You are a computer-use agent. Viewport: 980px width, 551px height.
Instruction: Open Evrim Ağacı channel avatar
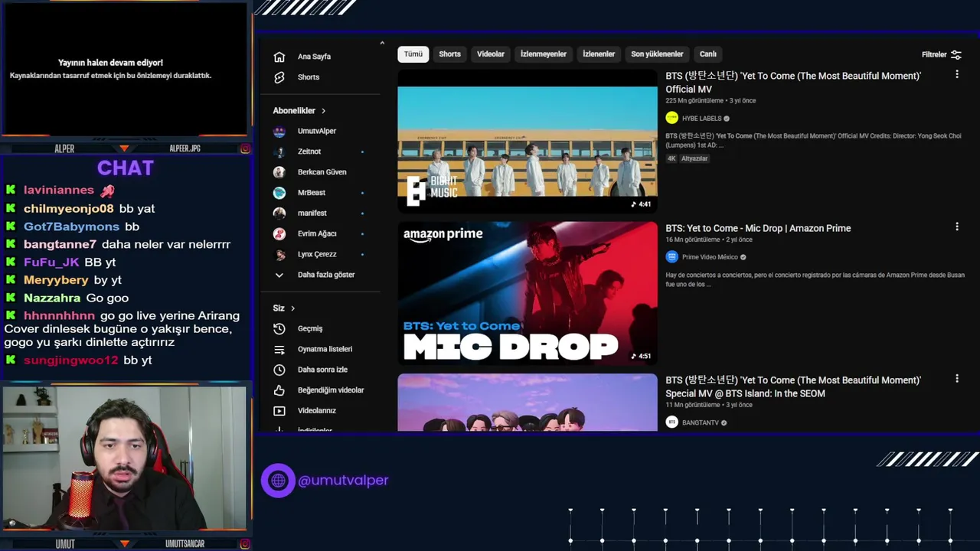(279, 233)
